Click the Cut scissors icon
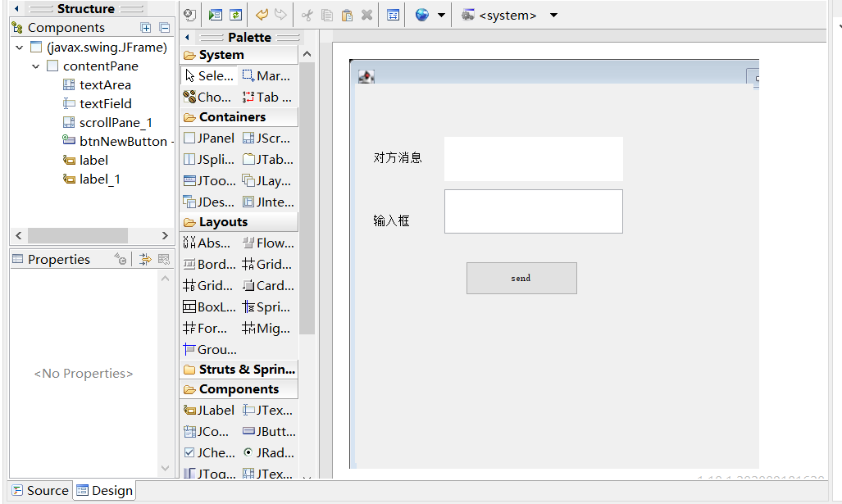Viewport: 842px width, 504px height. [307, 15]
